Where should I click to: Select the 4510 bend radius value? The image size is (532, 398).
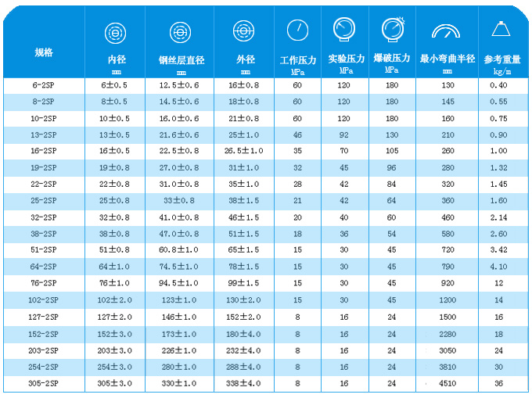click(x=448, y=384)
